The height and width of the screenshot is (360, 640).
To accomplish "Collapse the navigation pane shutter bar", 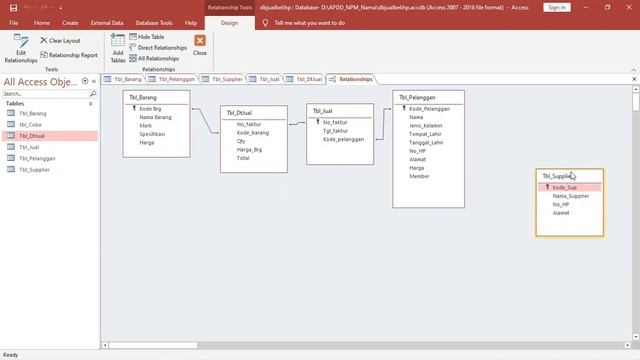I will [94, 81].
